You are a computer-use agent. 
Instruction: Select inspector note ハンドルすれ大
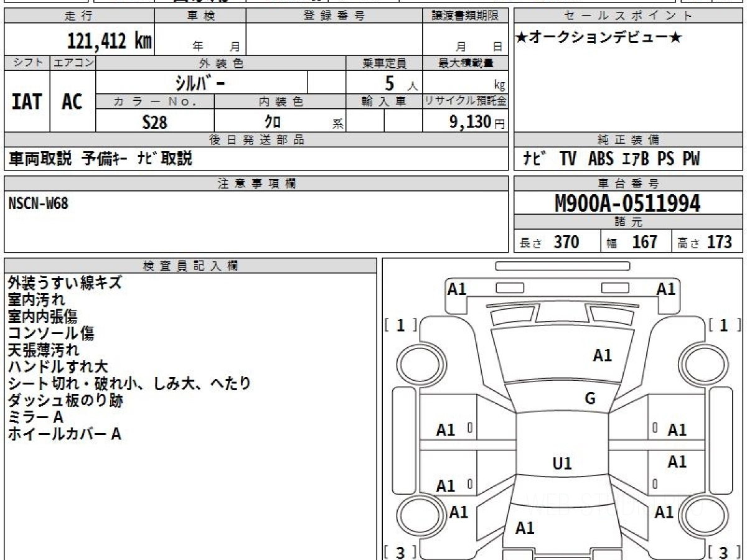coord(58,367)
